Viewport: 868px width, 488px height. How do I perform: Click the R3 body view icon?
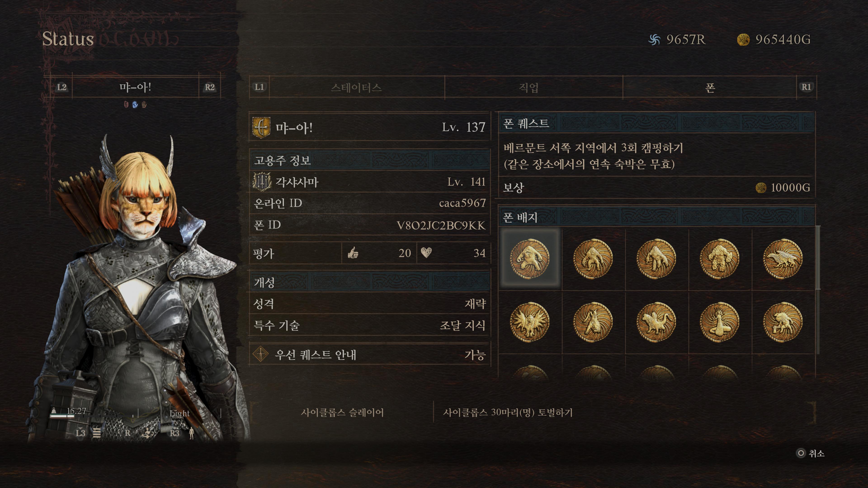191,433
